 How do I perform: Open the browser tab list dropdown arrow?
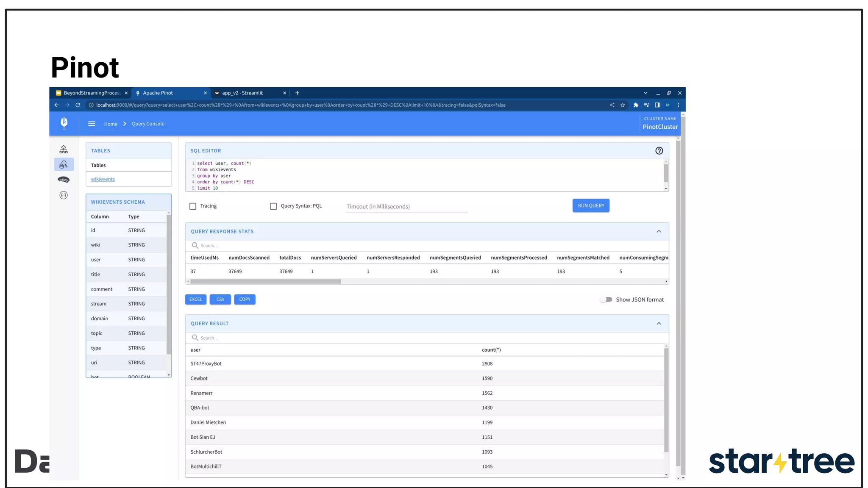coord(645,93)
